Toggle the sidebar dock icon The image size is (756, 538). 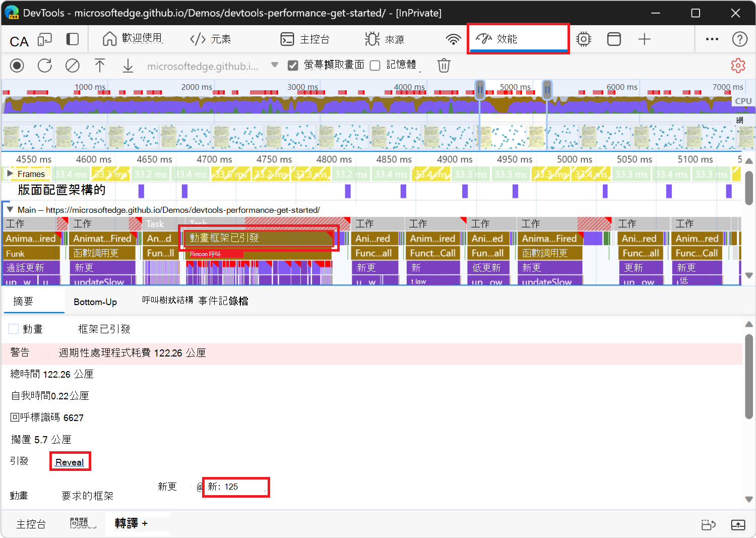pos(73,39)
